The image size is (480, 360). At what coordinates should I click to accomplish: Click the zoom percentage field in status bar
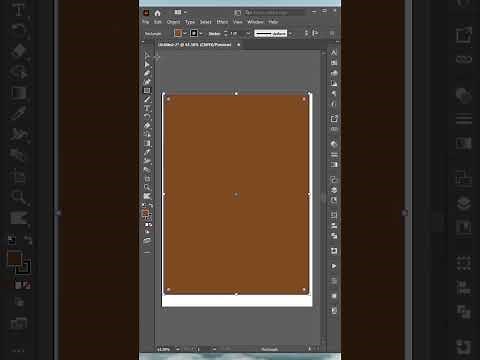click(164, 349)
